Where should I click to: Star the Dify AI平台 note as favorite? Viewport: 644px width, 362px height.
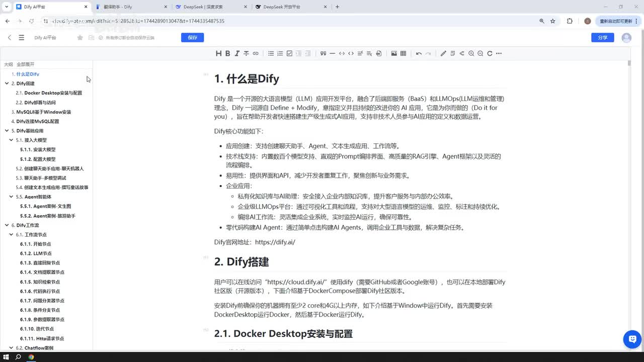(80, 38)
